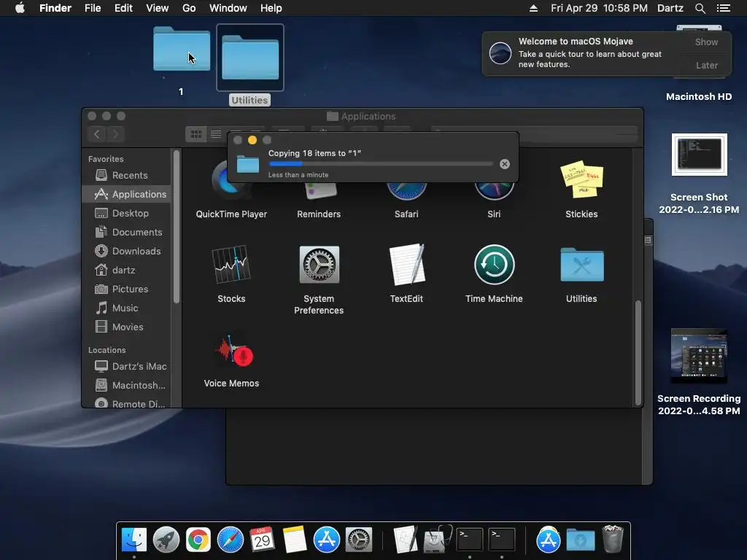Screen dimensions: 747x560
Task: Click the Applications window vertical scrollbar
Action: (x=638, y=353)
